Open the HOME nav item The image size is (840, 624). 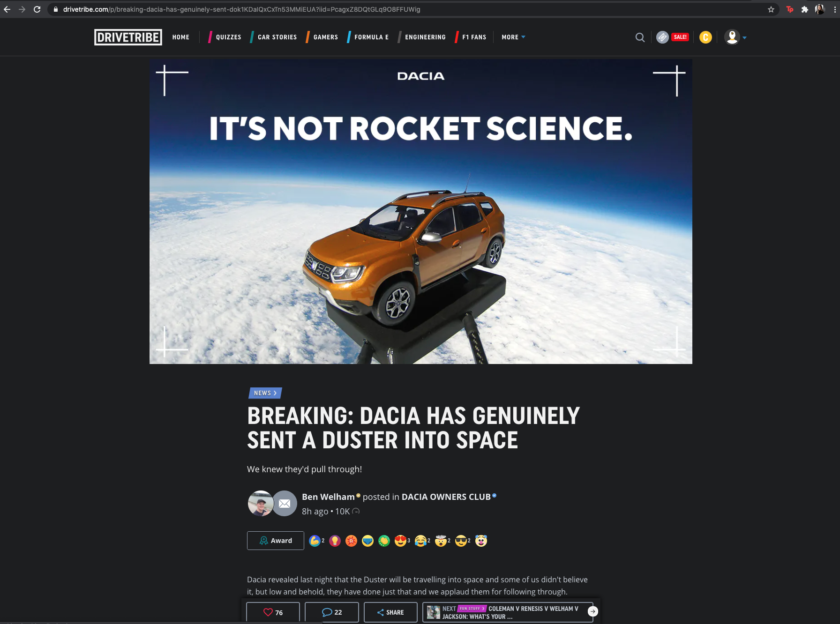pos(180,37)
